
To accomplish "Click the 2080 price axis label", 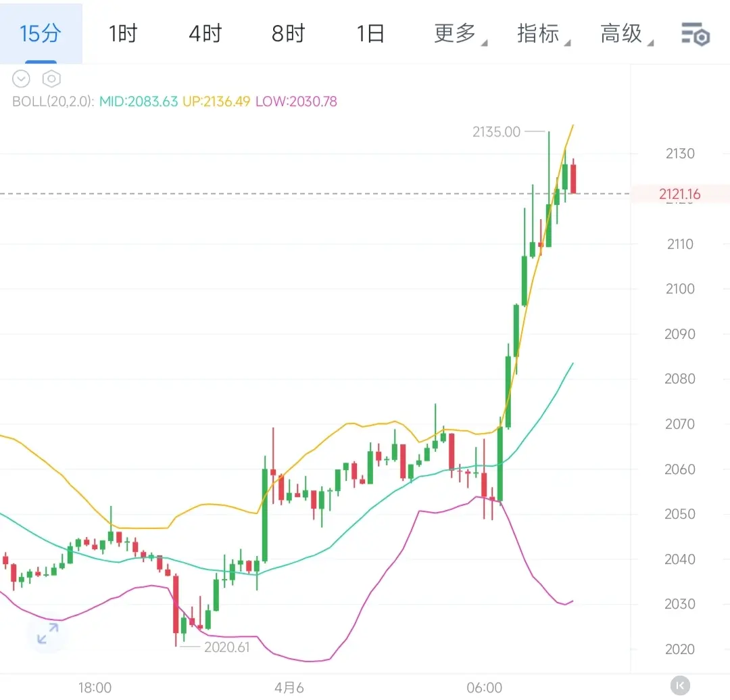I will point(680,379).
